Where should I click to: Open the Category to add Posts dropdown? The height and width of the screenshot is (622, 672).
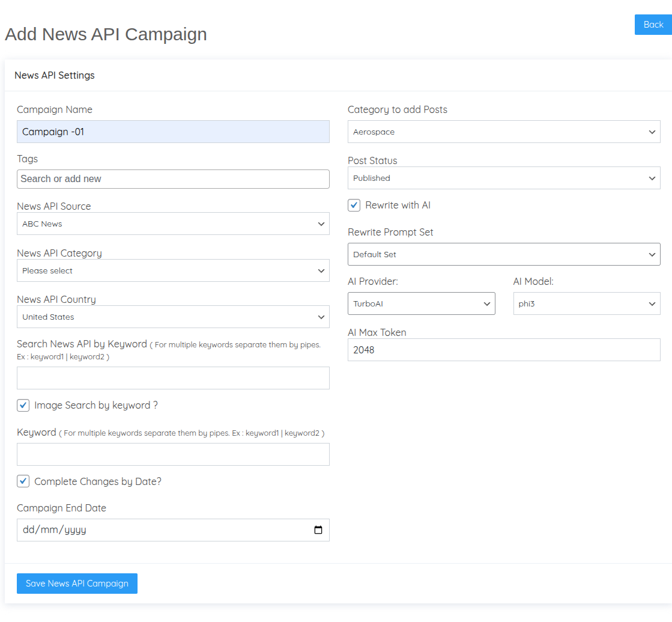click(503, 132)
